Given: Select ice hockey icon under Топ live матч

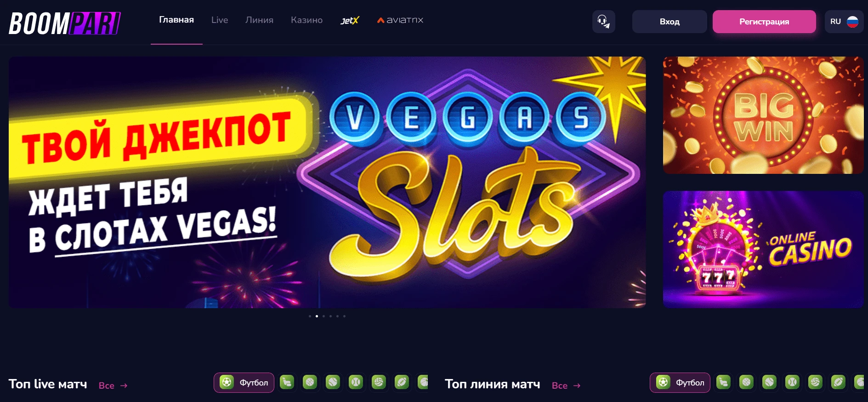Looking at the screenshot, I should pyautogui.click(x=287, y=382).
